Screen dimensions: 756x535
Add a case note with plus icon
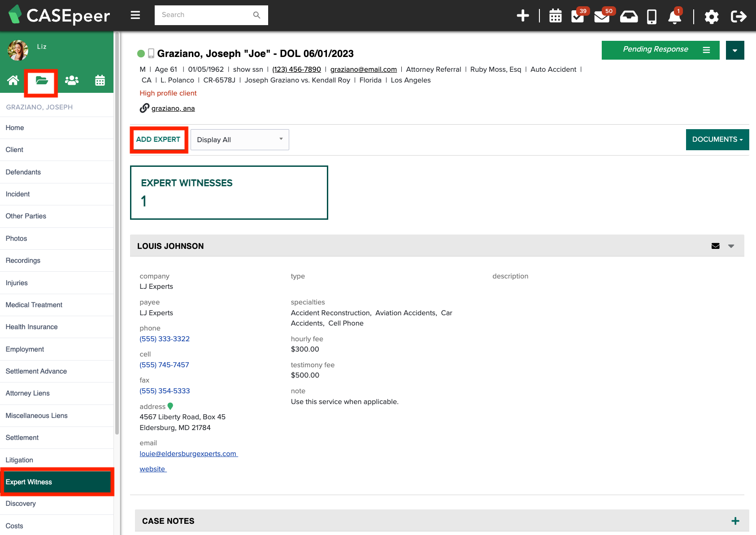(x=735, y=521)
